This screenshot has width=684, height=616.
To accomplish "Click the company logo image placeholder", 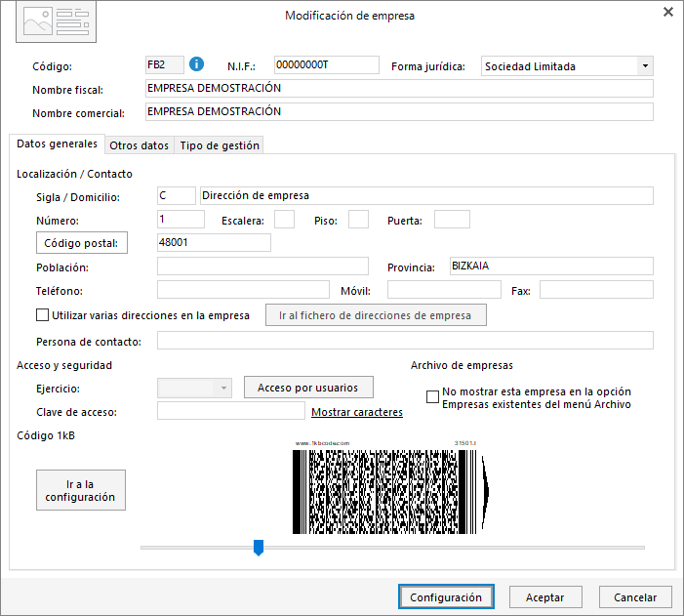I will click(x=56, y=21).
